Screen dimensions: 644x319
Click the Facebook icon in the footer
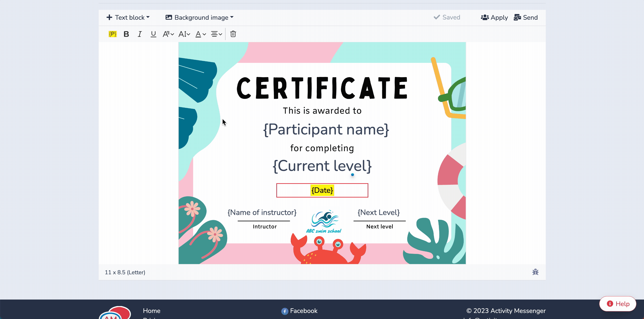point(284,311)
